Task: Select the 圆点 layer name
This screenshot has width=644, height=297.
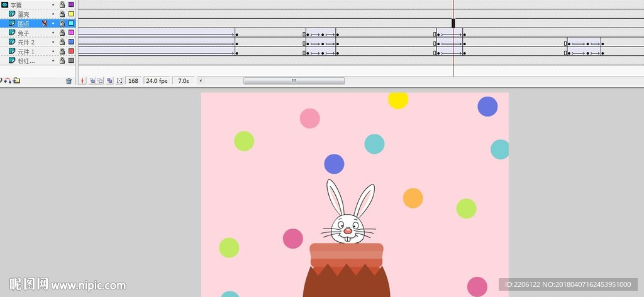Action: 23,24
